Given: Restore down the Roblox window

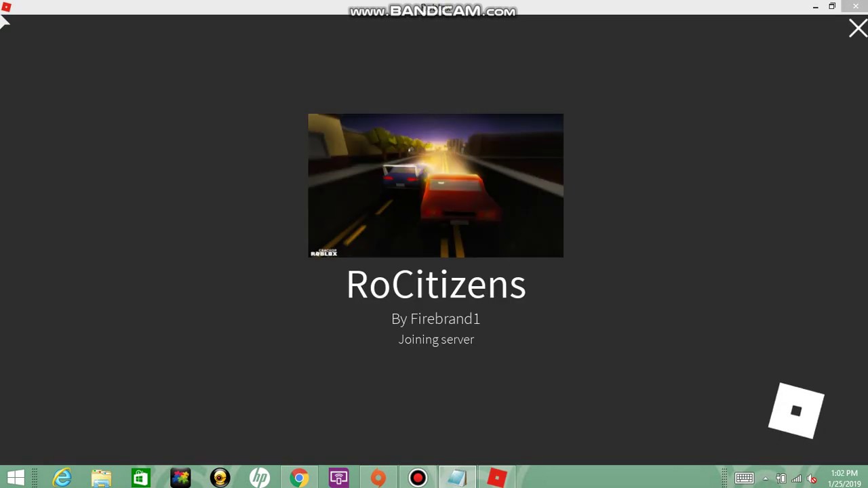Looking at the screenshot, I should 832,7.
